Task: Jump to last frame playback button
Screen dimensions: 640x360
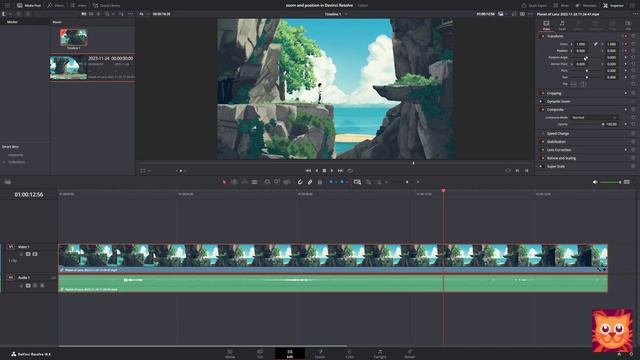Action: coord(340,171)
